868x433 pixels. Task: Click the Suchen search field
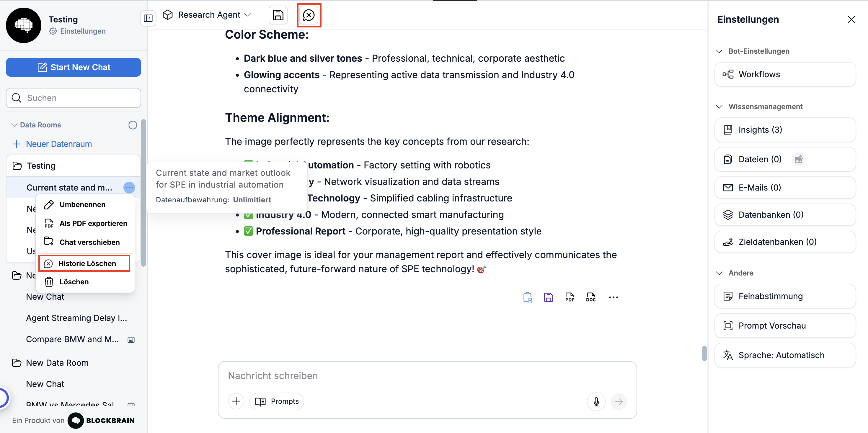point(74,98)
